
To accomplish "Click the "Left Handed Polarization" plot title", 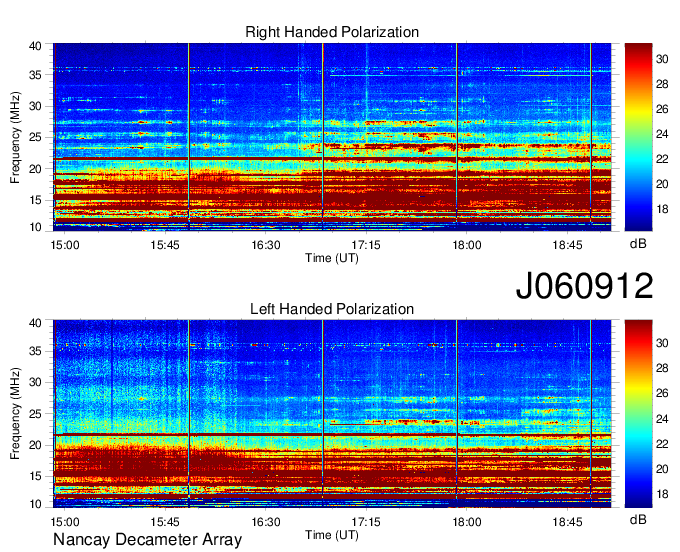I will (332, 309).
